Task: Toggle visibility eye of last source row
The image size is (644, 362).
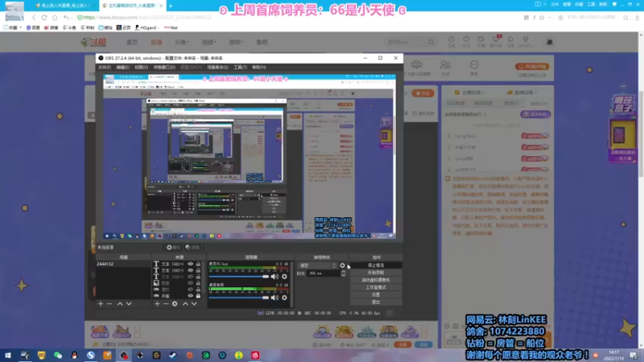Action: (190, 295)
